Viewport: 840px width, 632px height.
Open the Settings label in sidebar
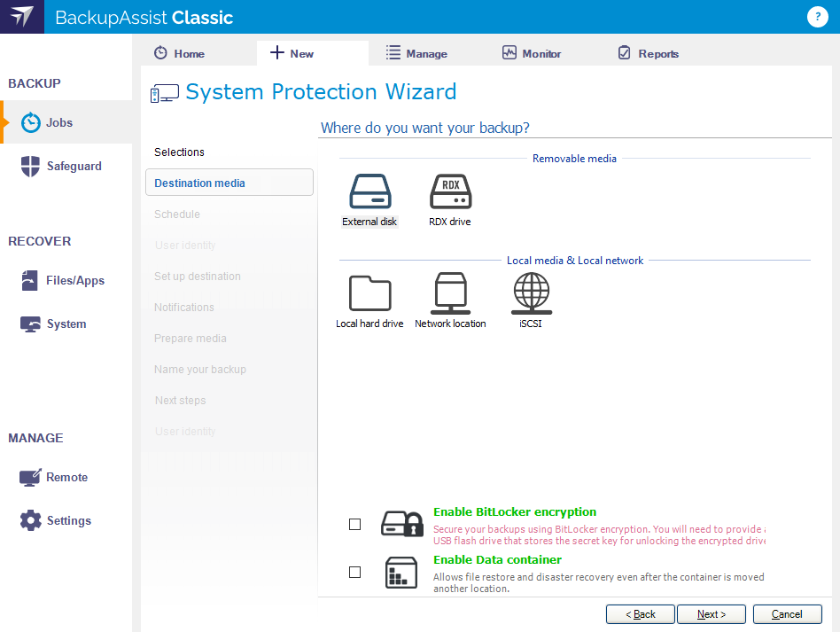68,520
